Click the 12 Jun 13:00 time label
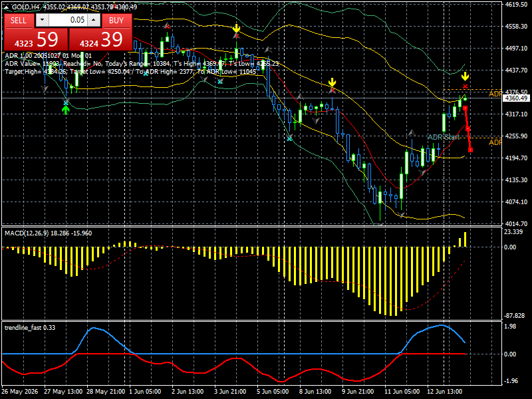The width and height of the screenshot is (532, 399). click(x=444, y=391)
